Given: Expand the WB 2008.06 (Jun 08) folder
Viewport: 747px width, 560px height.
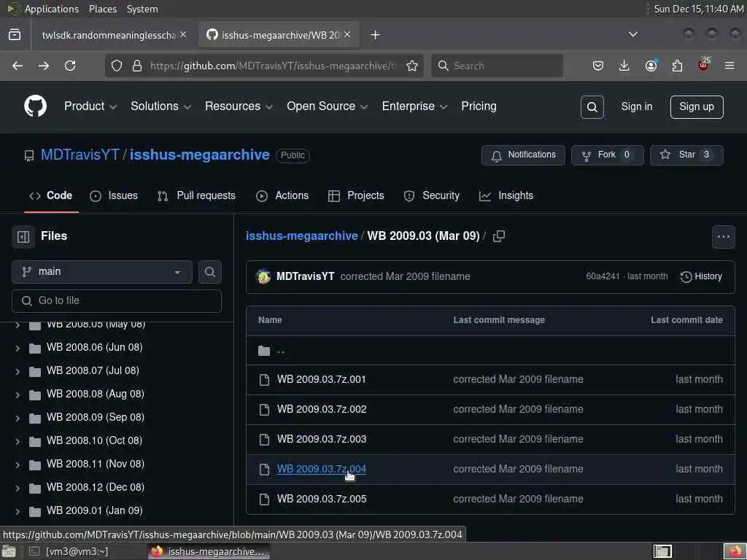Looking at the screenshot, I should tap(18, 348).
